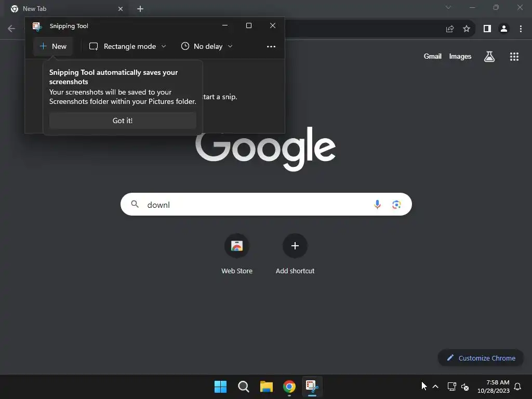
Task: Open Chrome three-dot menu
Action: (521, 29)
